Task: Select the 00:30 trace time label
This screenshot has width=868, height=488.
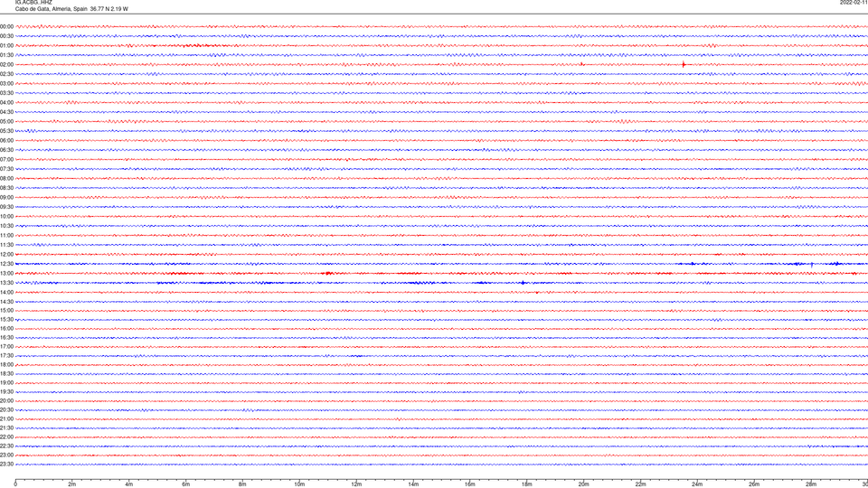Action: [6, 36]
